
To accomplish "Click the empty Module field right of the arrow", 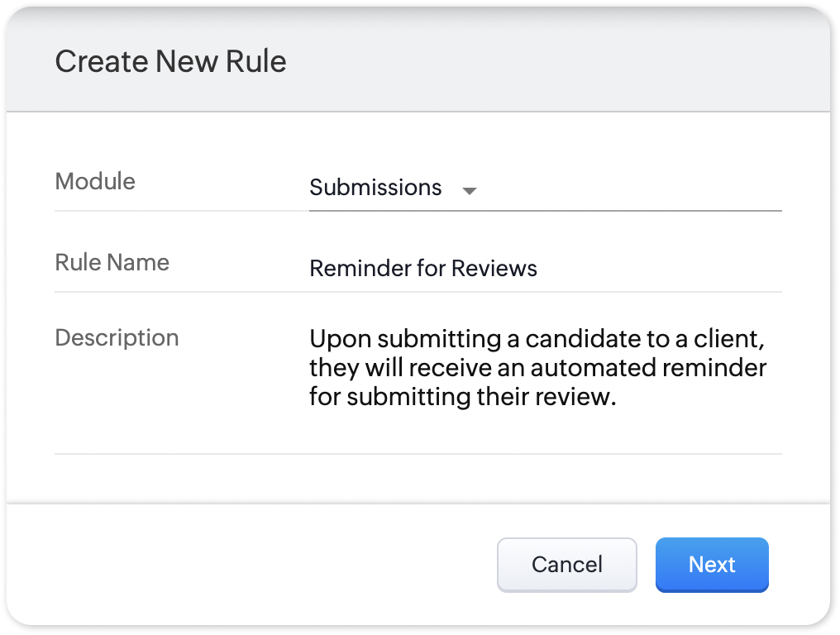I will (x=628, y=189).
